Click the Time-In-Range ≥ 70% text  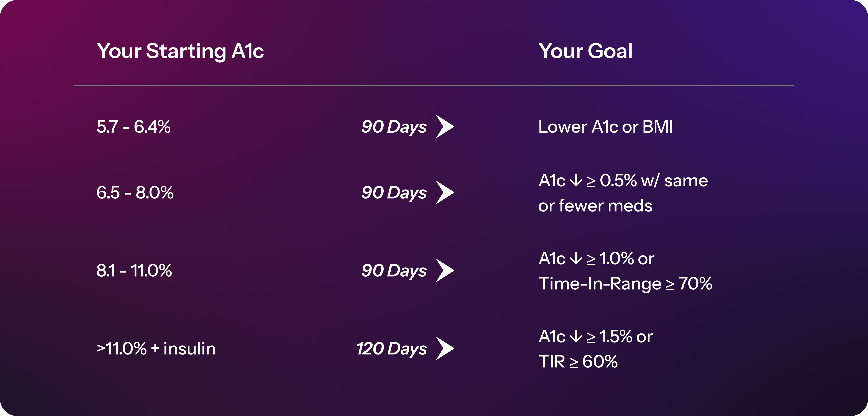(625, 283)
